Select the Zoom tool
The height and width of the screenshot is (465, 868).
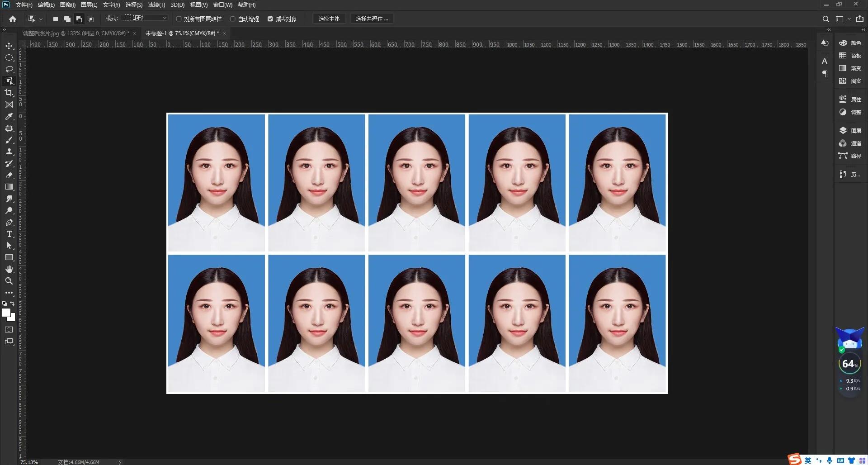[x=9, y=281]
